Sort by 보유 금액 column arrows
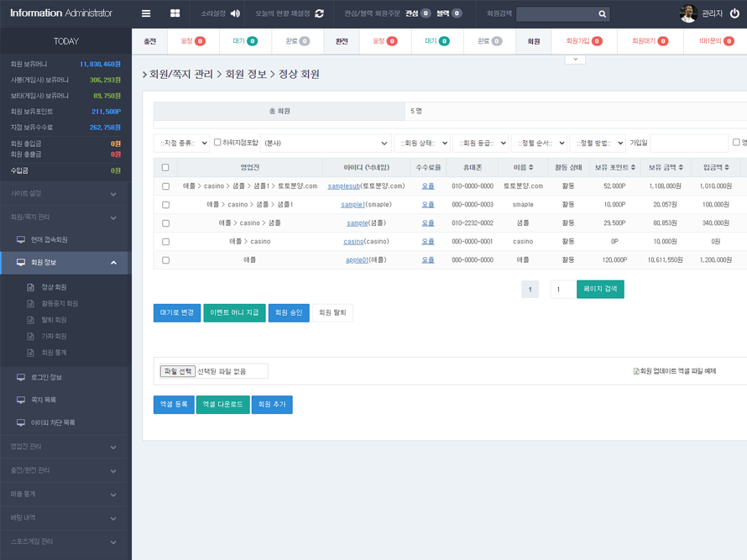This screenshot has height=560, width=747. tap(681, 167)
